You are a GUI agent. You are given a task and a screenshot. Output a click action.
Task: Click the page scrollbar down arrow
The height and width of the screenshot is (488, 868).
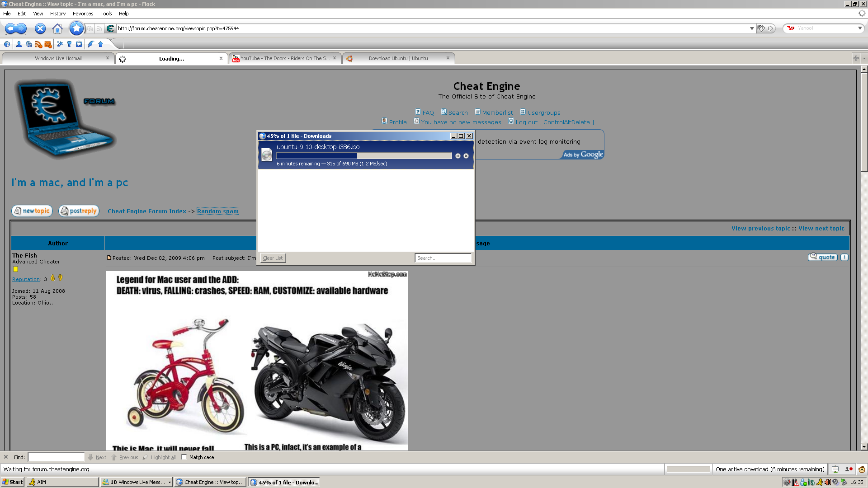(864, 447)
